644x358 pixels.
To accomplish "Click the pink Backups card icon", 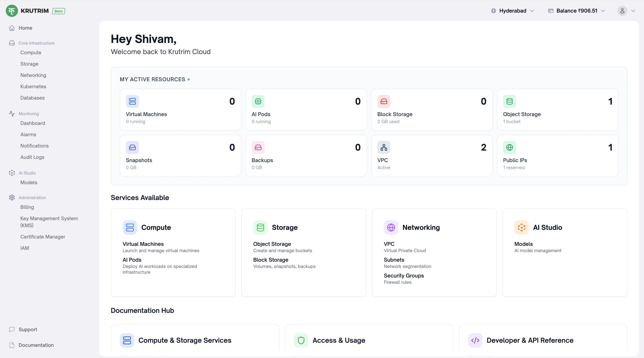I will 258,147.
